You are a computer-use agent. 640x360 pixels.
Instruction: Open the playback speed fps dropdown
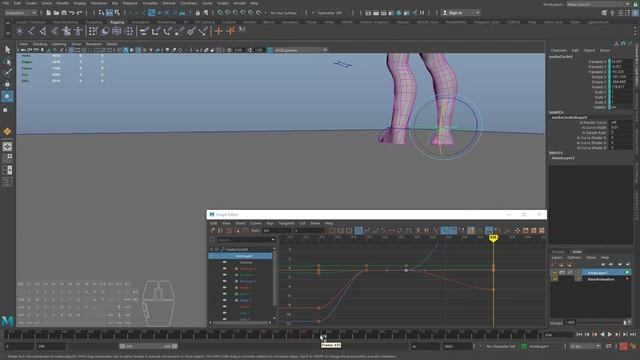tap(585, 346)
